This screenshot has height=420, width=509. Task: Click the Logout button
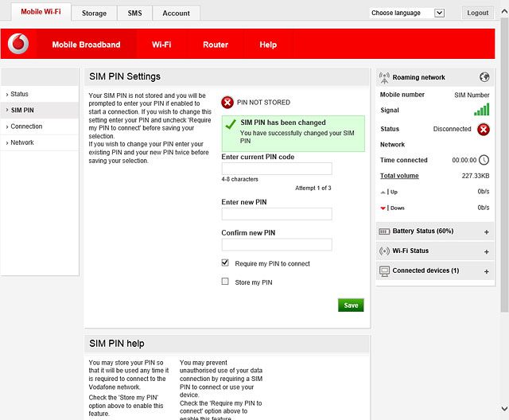(478, 13)
